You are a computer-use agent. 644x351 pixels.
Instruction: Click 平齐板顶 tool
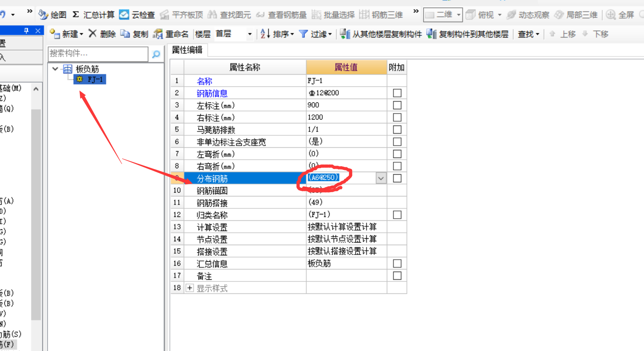(x=181, y=15)
